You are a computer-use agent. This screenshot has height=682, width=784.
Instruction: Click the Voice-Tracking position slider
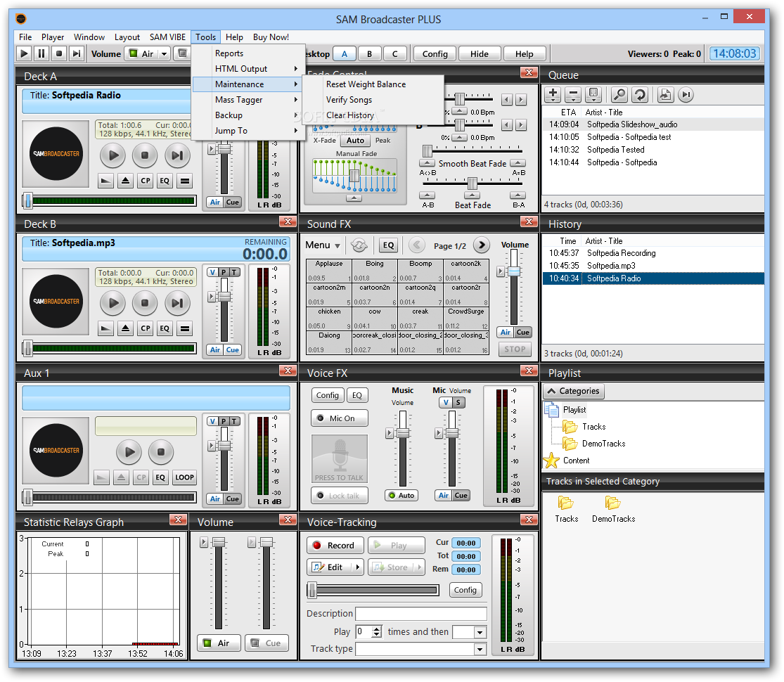[373, 590]
